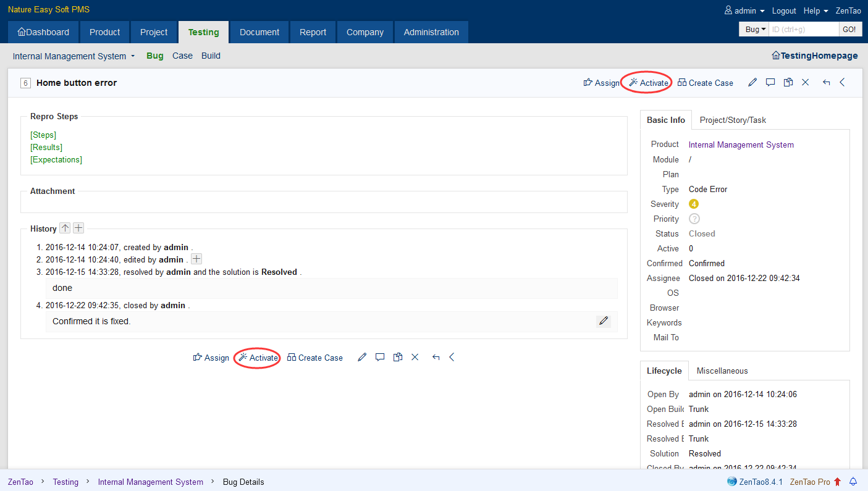The width and height of the screenshot is (868, 491).
Task: Expand all history details with plus button
Action: (x=78, y=229)
